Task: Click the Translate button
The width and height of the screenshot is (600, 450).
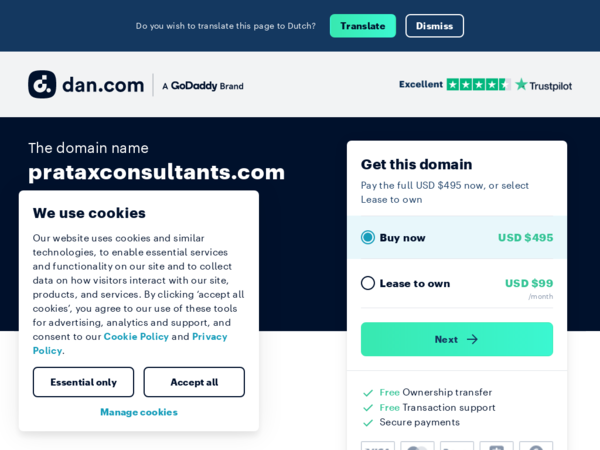Action: pyautogui.click(x=363, y=26)
